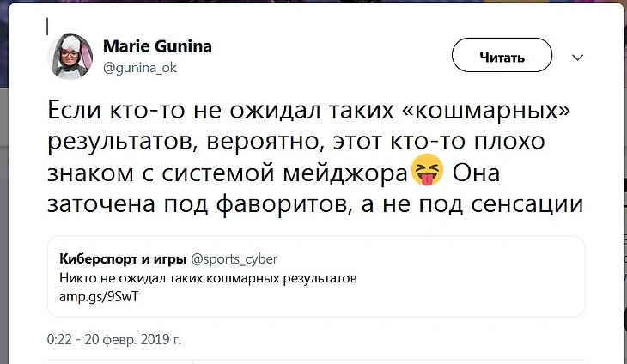627x364 pixels.
Task: Click the date 20 февр. 2019 г.
Action: (133, 339)
